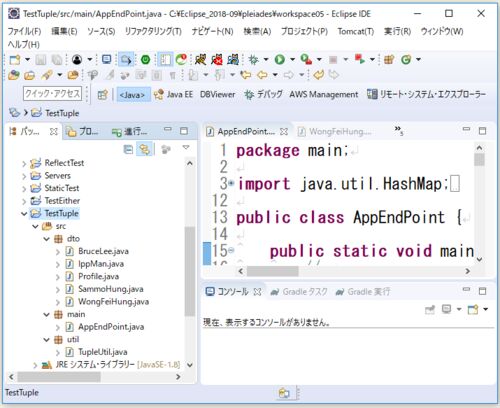Viewport: 500px width, 408px height.
Task: Click the status bar folder icon
Action: coord(284,393)
